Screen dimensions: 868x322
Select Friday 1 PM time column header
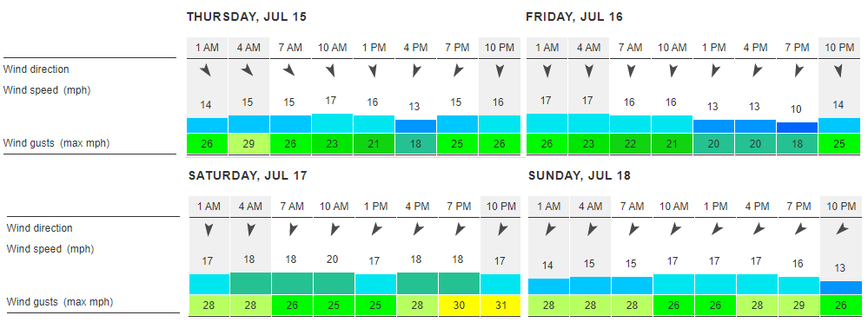[x=713, y=48]
